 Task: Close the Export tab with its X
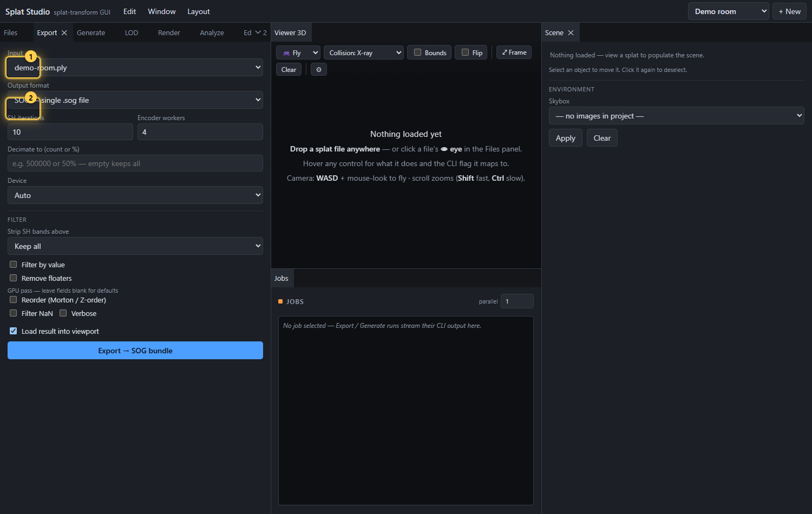tap(64, 33)
